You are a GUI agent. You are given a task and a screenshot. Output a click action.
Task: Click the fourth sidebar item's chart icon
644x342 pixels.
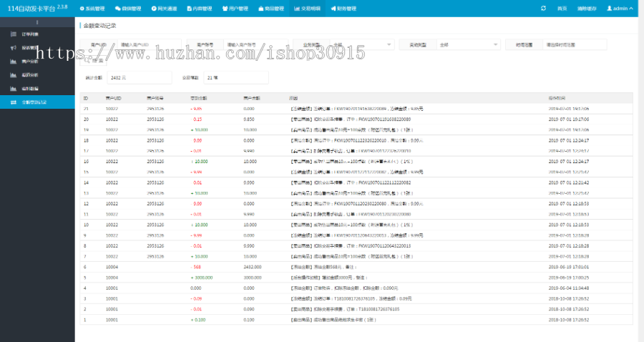tap(14, 74)
